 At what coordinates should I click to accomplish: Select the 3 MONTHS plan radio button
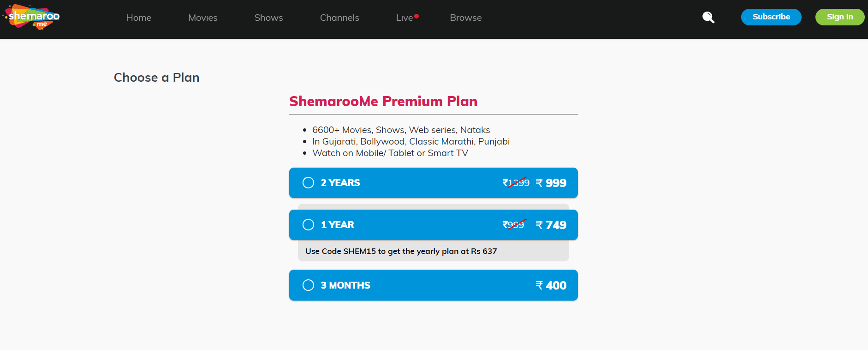[x=308, y=285]
